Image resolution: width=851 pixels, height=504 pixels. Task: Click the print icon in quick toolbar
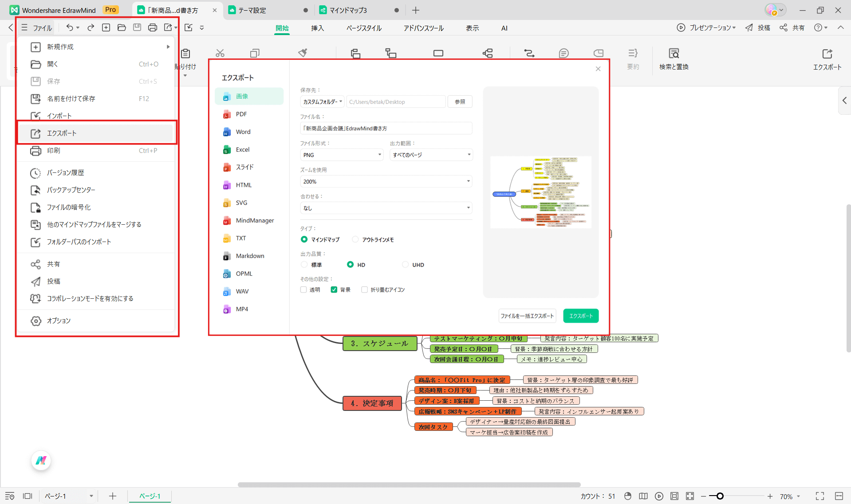click(152, 27)
